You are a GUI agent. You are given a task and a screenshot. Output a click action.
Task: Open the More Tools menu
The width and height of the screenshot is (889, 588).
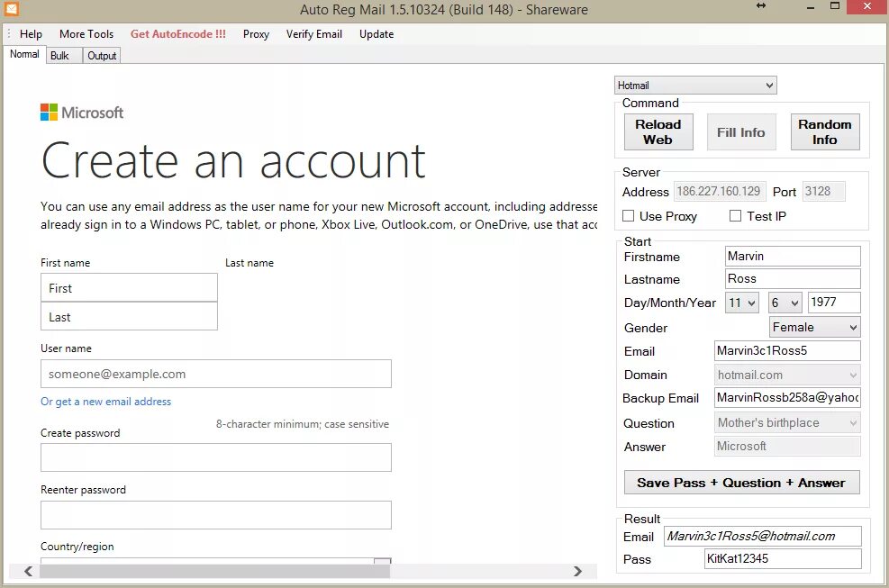click(86, 34)
